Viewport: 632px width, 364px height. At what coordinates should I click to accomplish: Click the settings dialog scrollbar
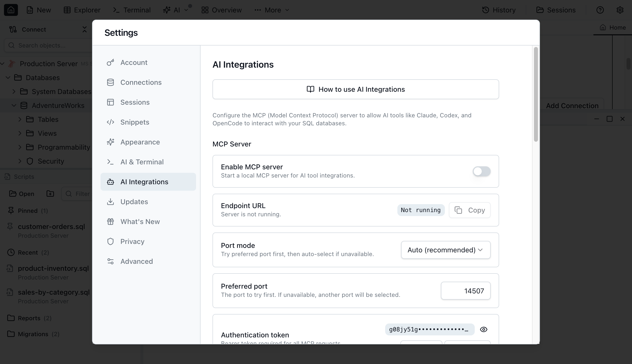click(x=536, y=94)
